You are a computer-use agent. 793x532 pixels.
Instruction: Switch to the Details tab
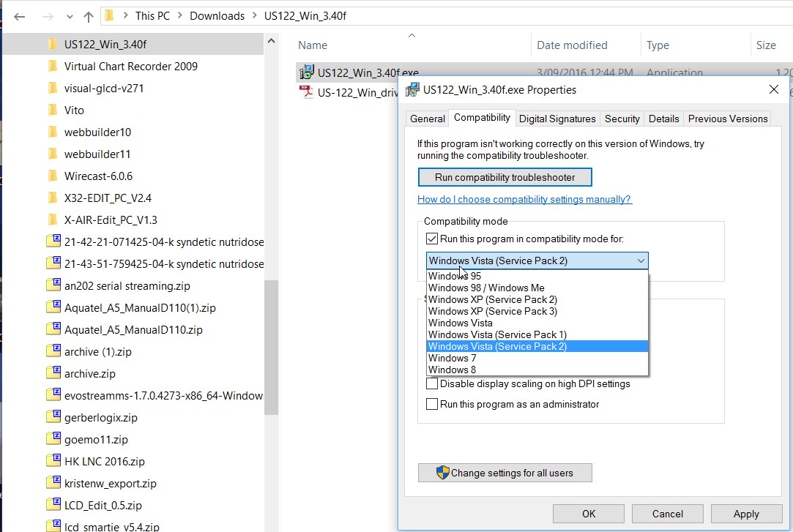point(663,119)
